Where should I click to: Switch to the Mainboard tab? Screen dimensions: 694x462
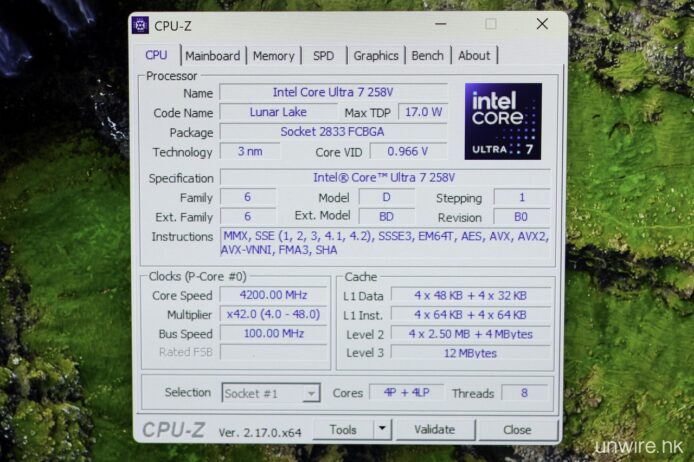212,56
